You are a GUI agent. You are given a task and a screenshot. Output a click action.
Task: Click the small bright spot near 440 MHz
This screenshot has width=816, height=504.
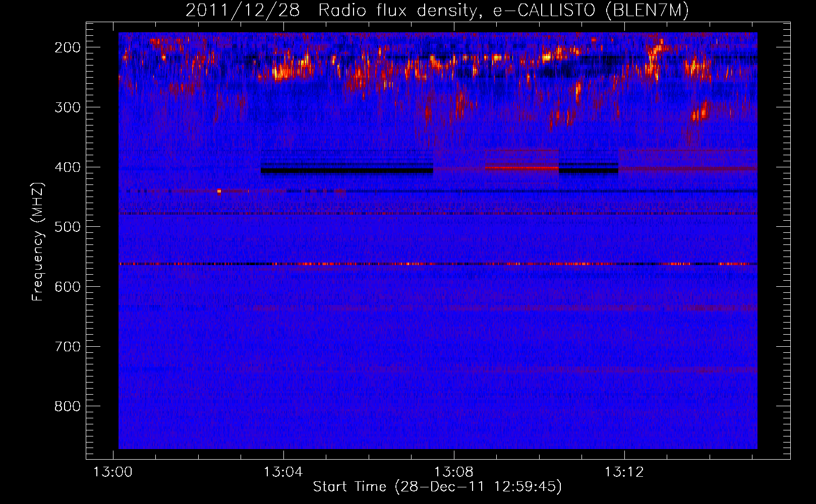coord(219,191)
